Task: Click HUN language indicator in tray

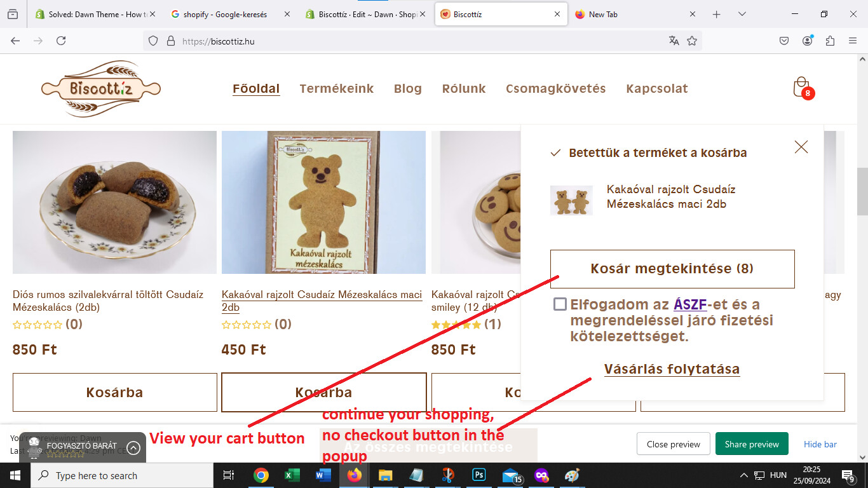Action: [x=778, y=475]
